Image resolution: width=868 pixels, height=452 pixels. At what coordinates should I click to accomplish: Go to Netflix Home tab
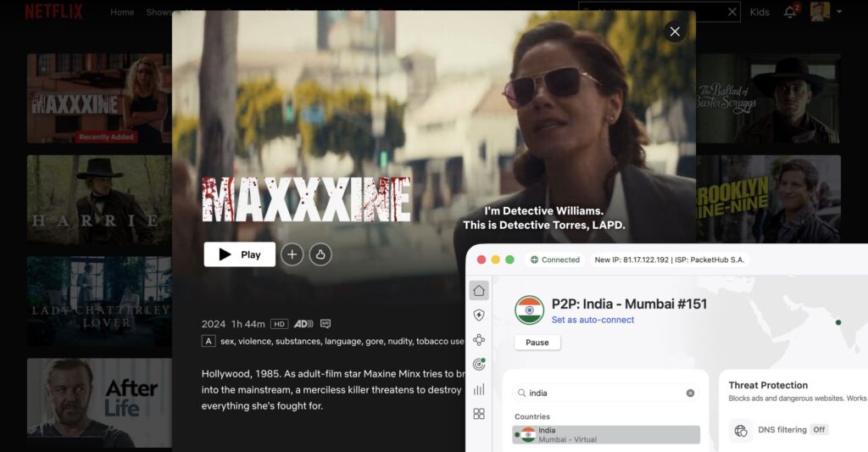[x=122, y=12]
